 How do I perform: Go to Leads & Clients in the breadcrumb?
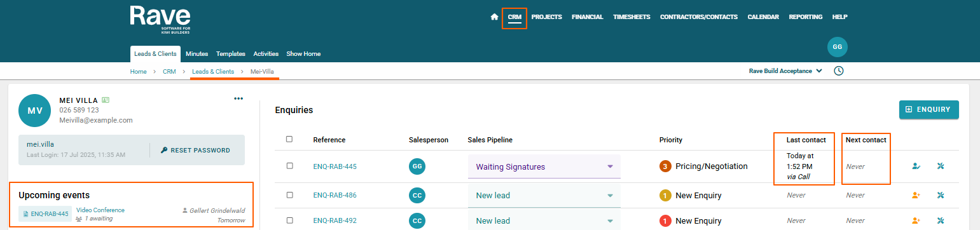(x=213, y=71)
